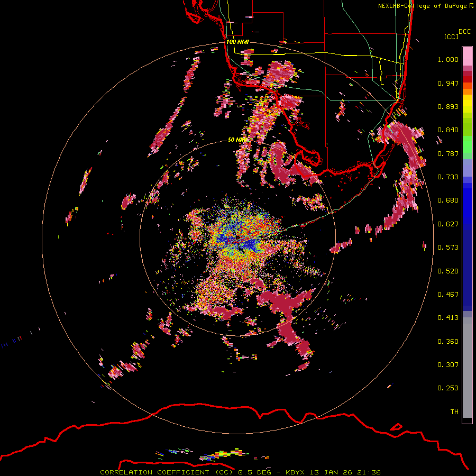Click the Correlation Coefficient KBYX title caption
The width and height of the screenshot is (476, 476).
coord(240,472)
